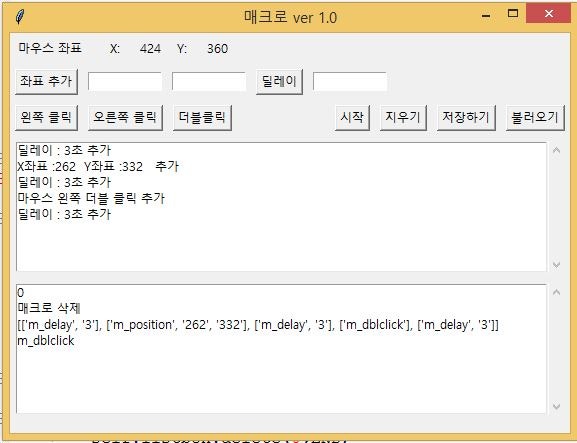Clear macro list with 지우기
This screenshot has width=577, height=443.
(x=403, y=118)
